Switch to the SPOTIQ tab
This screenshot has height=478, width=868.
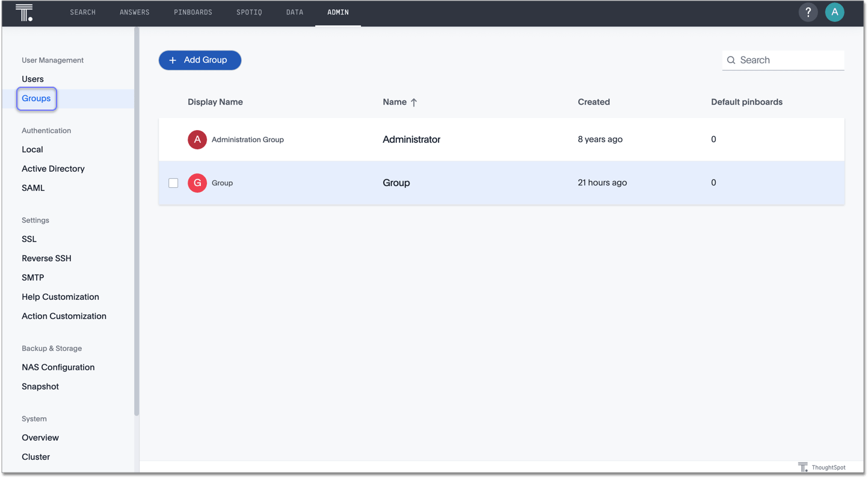pyautogui.click(x=249, y=12)
